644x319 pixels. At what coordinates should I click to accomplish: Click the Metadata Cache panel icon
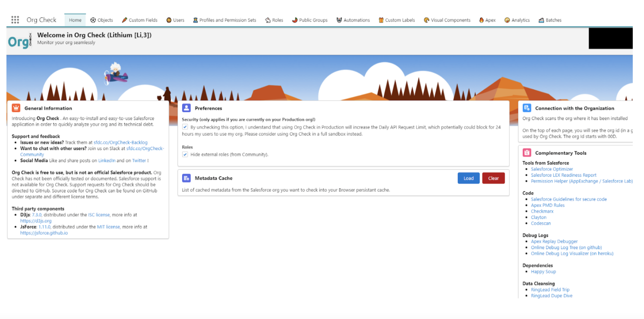coord(186,178)
